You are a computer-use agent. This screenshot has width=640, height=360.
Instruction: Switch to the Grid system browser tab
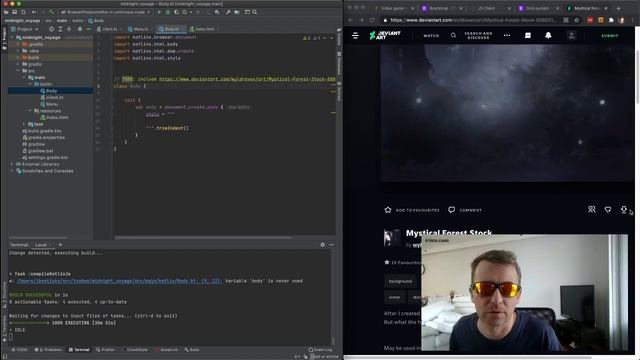pyautogui.click(x=537, y=8)
